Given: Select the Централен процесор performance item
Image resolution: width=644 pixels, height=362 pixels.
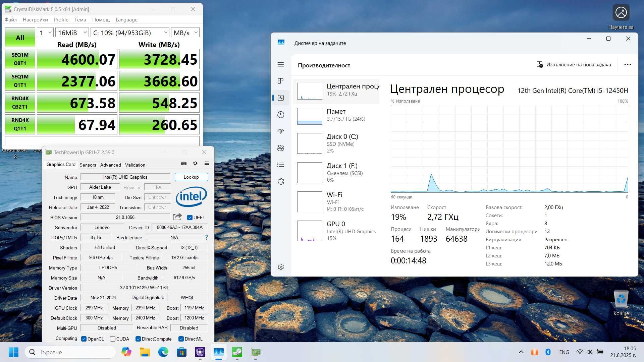Looking at the screenshot, I should coord(336,91).
